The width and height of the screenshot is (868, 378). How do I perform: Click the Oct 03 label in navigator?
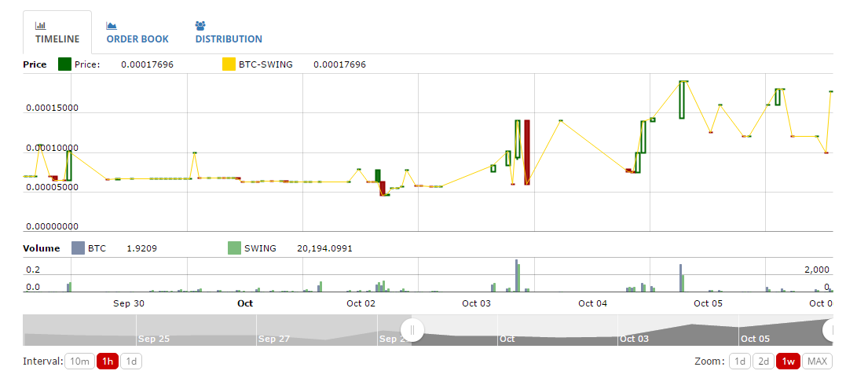[635, 339]
